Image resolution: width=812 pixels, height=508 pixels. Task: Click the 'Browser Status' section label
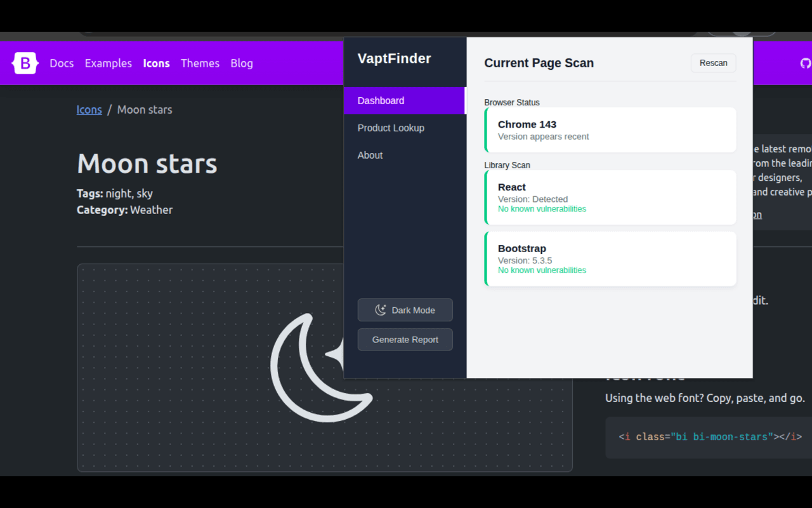[x=512, y=102]
